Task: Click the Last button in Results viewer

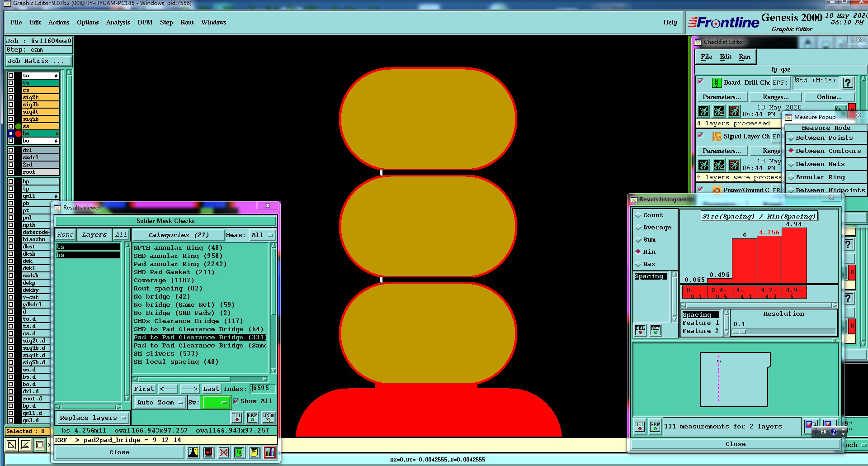Action: (211, 389)
